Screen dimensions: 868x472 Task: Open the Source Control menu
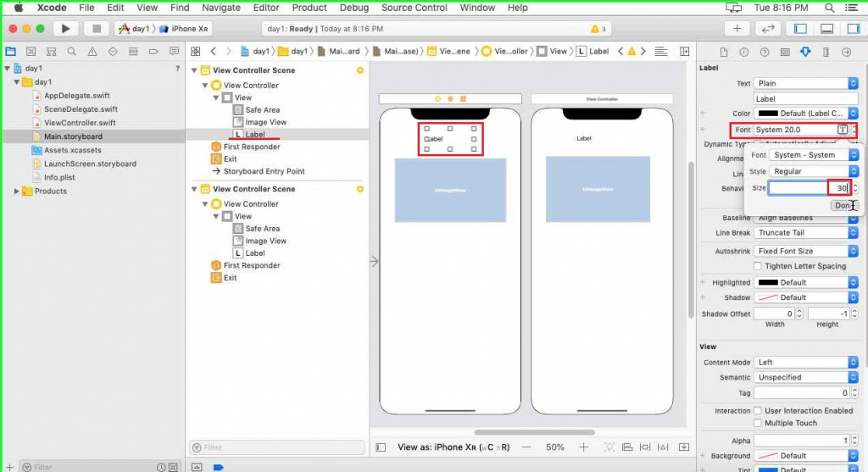pos(414,8)
